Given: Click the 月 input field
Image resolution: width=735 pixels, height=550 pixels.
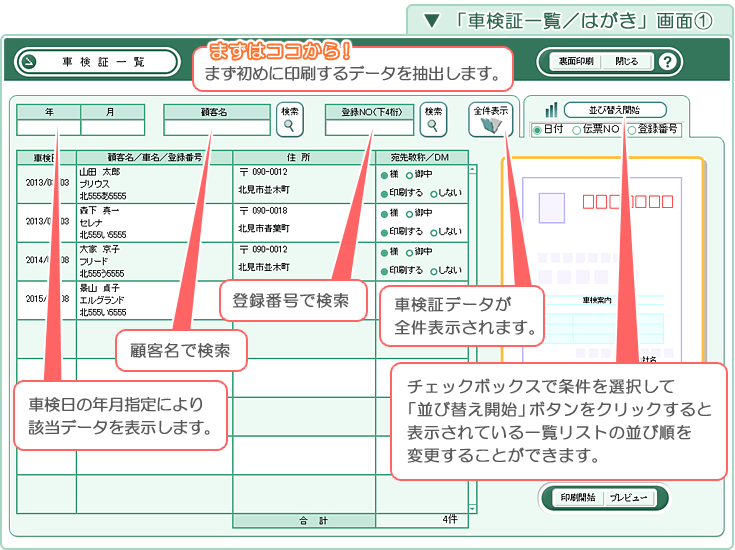Looking at the screenshot, I should pyautogui.click(x=112, y=128).
